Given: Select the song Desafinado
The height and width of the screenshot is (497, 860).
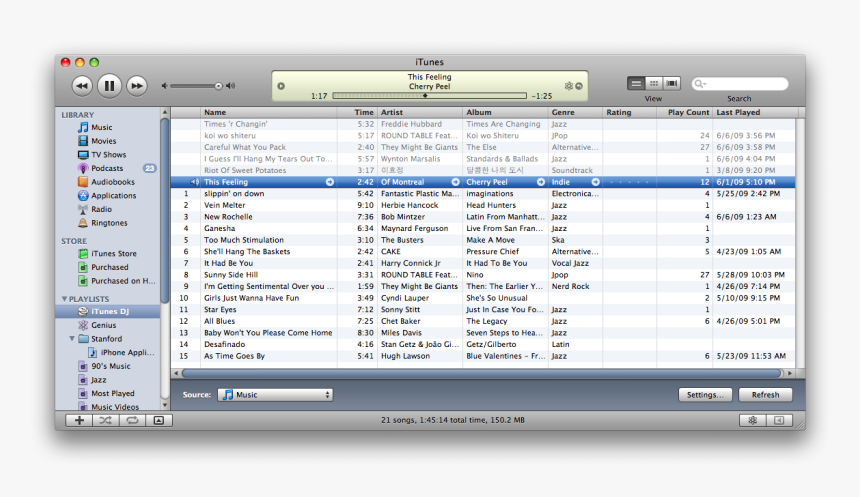Looking at the screenshot, I should (483, 344).
